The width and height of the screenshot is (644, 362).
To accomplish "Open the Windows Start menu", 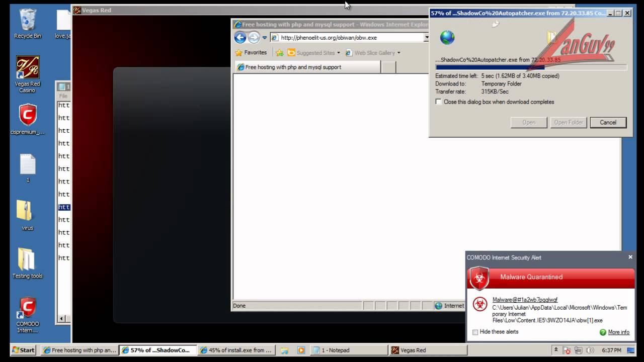I will (x=23, y=350).
